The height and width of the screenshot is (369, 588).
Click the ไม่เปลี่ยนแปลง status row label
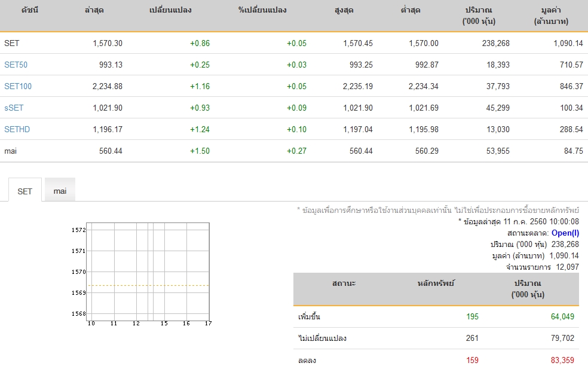pyautogui.click(x=322, y=338)
